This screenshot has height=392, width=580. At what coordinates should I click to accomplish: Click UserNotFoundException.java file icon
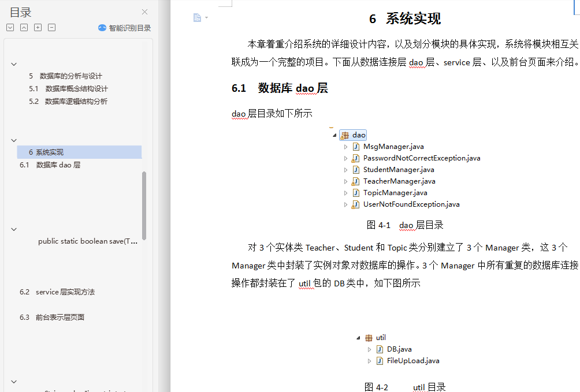(355, 204)
